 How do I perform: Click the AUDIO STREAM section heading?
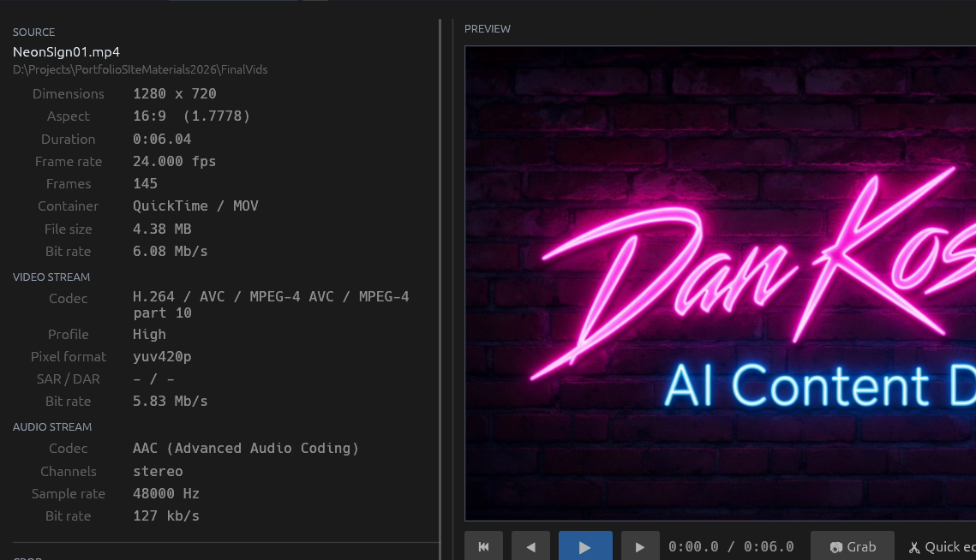[52, 426]
